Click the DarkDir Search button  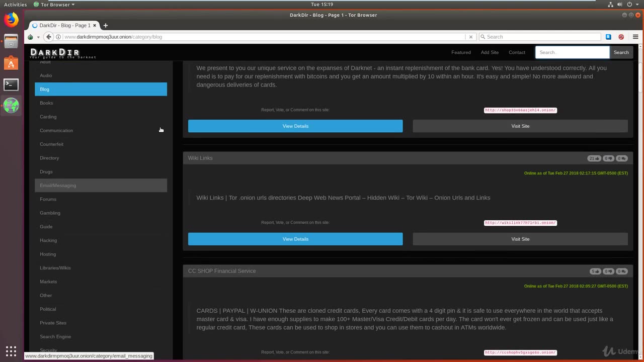click(x=621, y=52)
